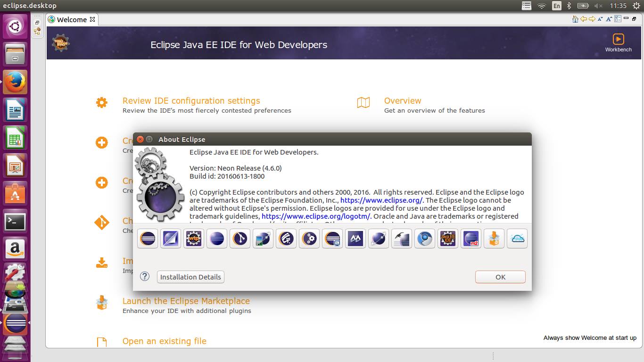Image resolution: width=644 pixels, height=362 pixels.
Task: Click the feature icon with diagonal-striped window
Action: click(171, 239)
